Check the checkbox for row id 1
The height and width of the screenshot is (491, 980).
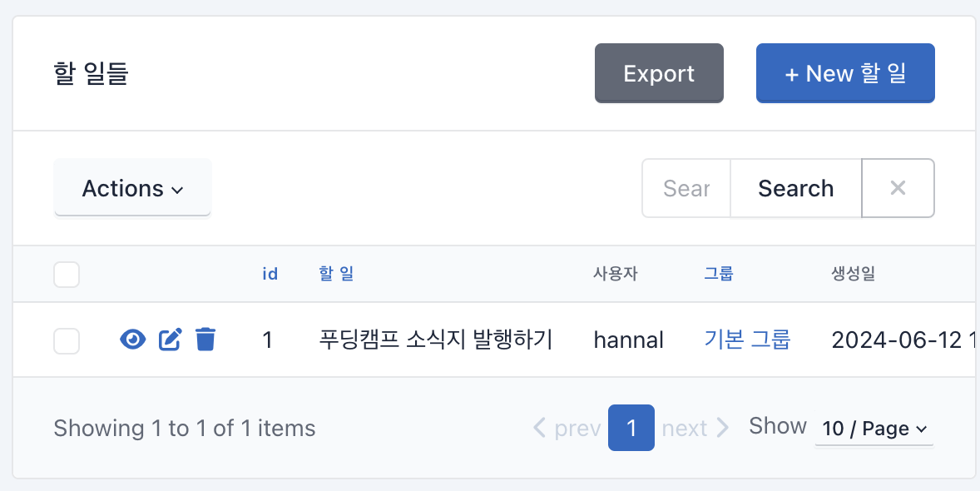(67, 340)
